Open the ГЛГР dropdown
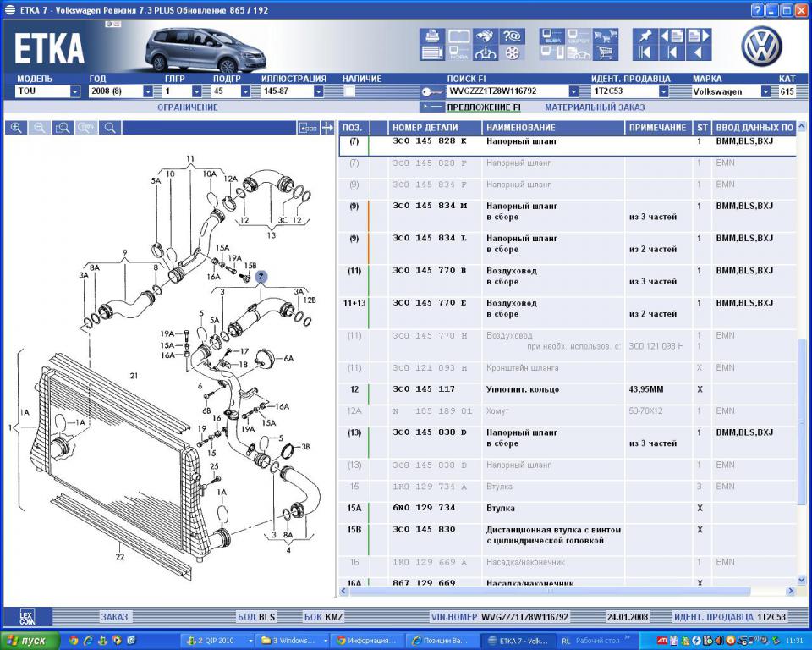Viewport: 812px width, 650px height. 197,91
